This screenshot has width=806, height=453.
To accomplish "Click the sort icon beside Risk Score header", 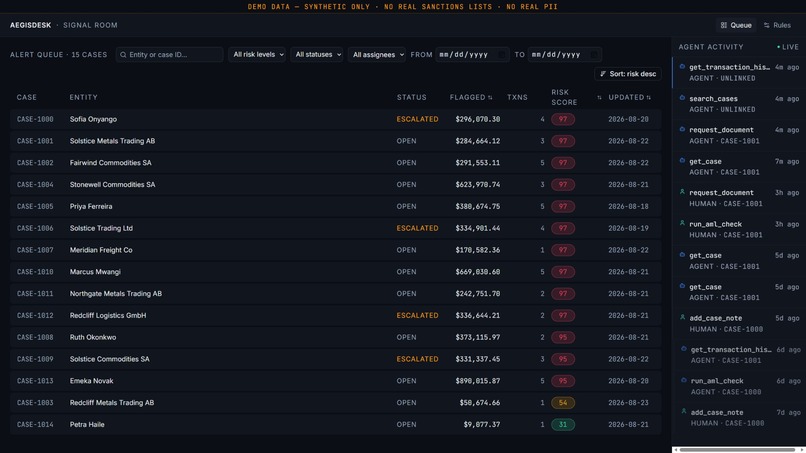I will (x=599, y=97).
